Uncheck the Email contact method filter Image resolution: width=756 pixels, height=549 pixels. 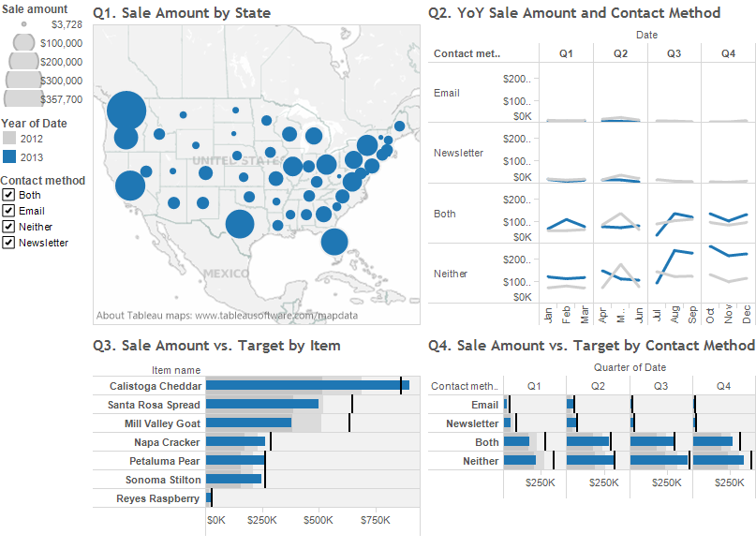[x=8, y=210]
